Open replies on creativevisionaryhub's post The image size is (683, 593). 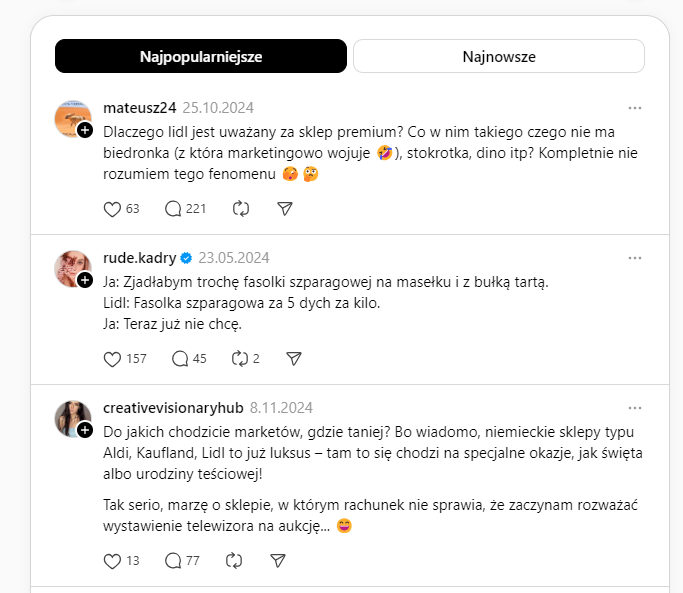(x=173, y=562)
